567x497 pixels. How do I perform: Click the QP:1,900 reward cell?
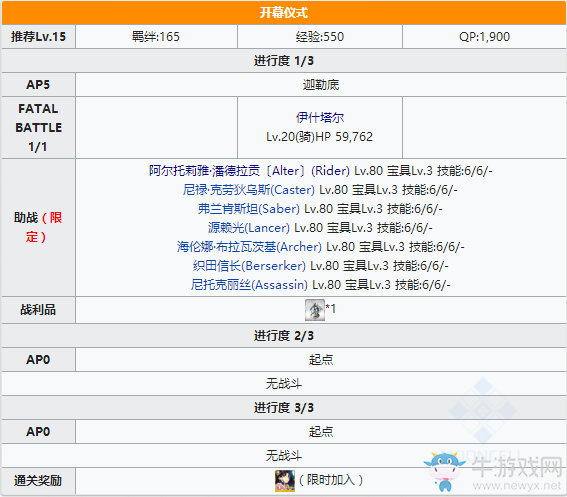484,37
